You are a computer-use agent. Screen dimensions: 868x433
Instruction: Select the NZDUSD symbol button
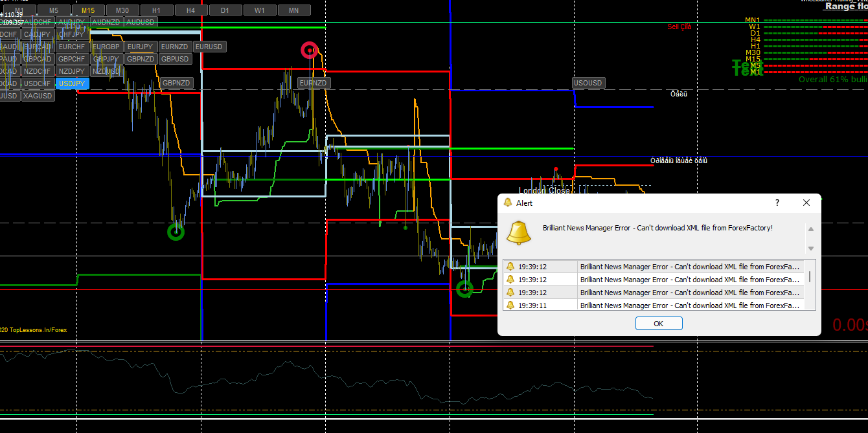[x=106, y=71]
